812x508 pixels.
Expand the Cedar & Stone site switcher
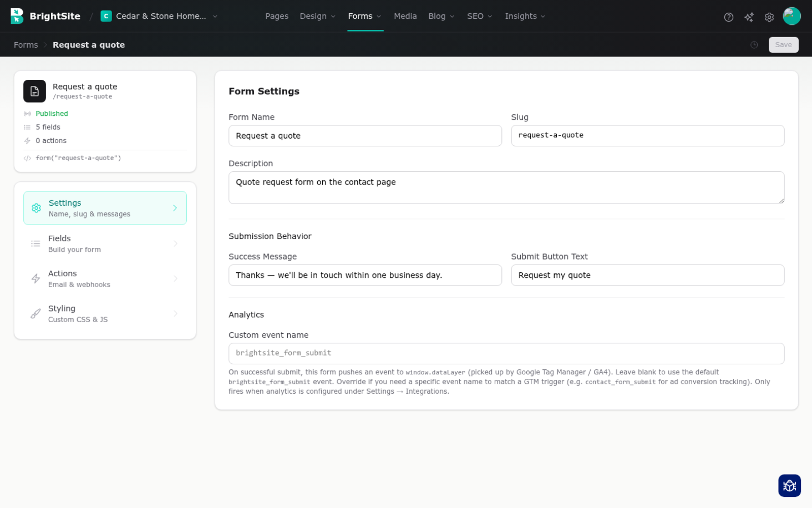click(215, 16)
